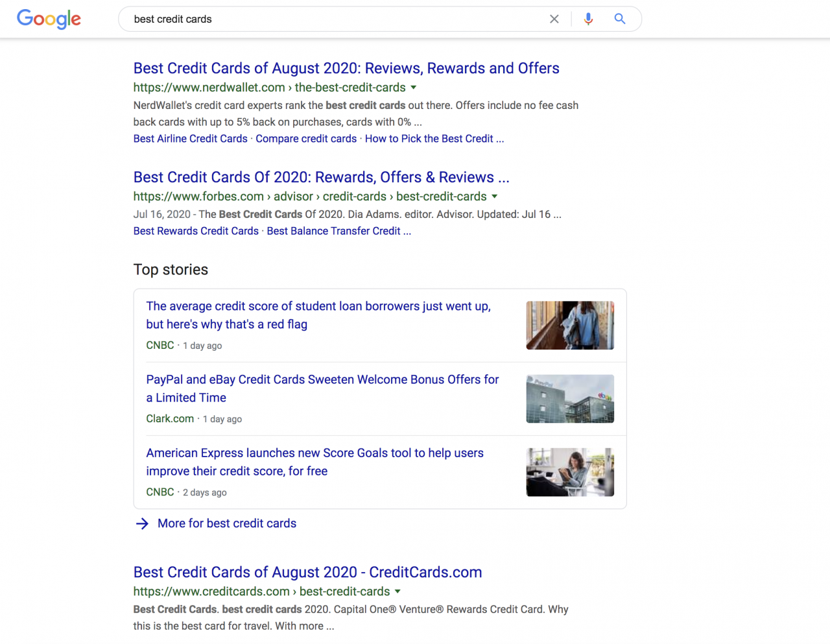Viewport: 830px width, 644px height.
Task: Click forbes.com advisor green URL text
Action: click(310, 197)
